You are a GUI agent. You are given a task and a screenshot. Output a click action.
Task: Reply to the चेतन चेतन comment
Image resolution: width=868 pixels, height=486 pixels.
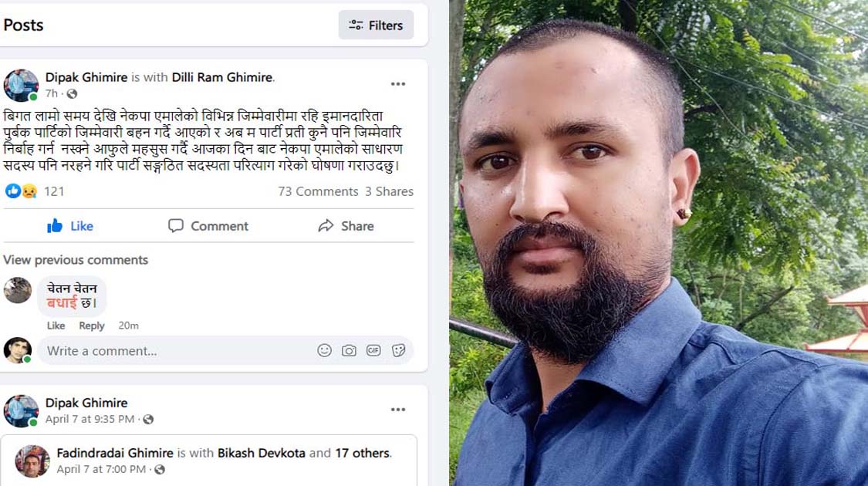point(91,326)
